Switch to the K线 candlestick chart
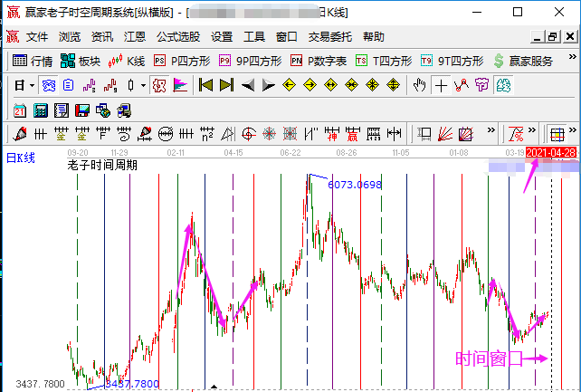Viewport: 581px width, 392px height. pos(126,61)
